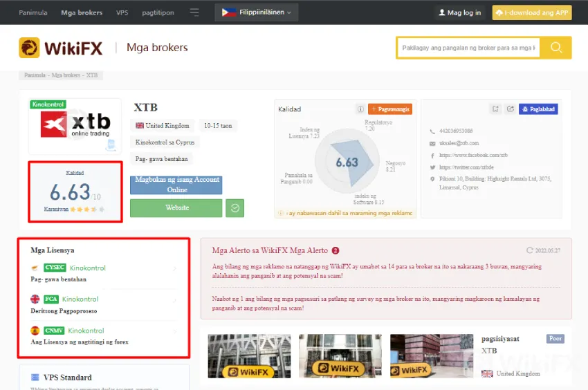Open the first WikiFX office photo
This screenshot has width=588, height=390.
(249, 356)
